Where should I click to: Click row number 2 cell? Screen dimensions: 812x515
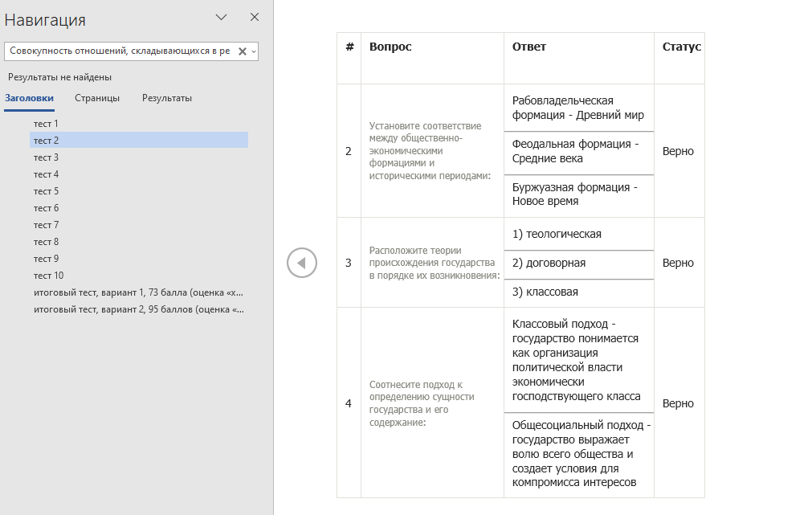[349, 151]
